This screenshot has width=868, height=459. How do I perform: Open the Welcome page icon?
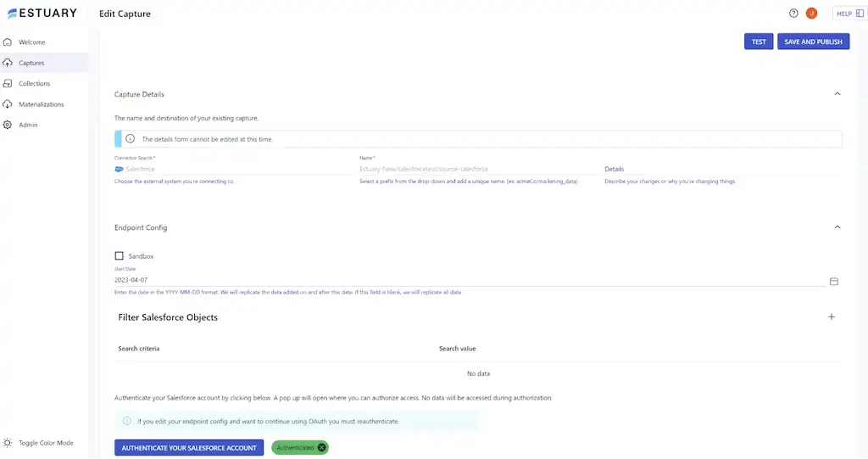tap(8, 42)
